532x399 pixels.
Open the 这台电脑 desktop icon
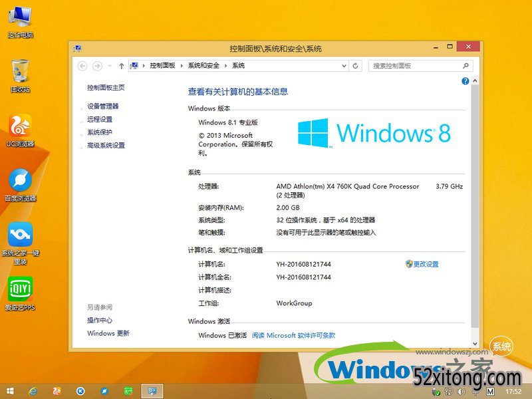click(x=21, y=23)
